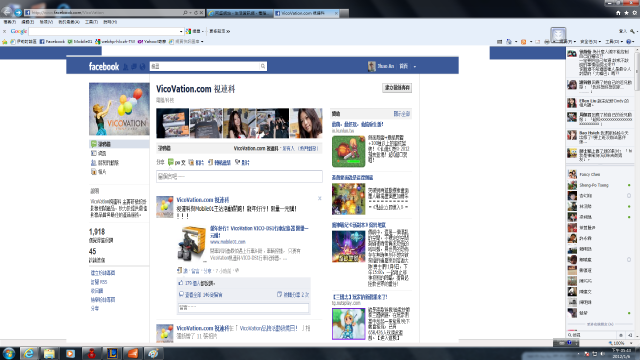The width and height of the screenshot is (640, 360).
Task: Expand the command bar Tools dropdown
Action: pyautogui.click(x=622, y=42)
